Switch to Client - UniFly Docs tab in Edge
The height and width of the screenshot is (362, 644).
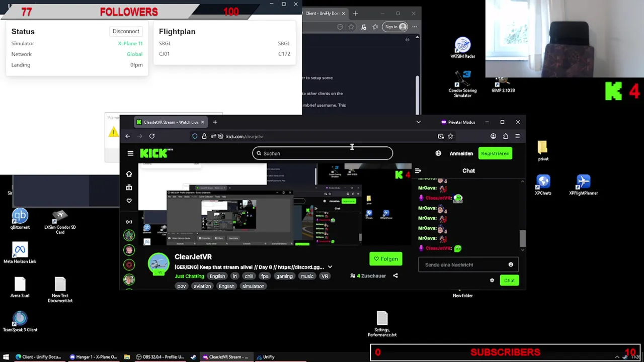pyautogui.click(x=325, y=13)
